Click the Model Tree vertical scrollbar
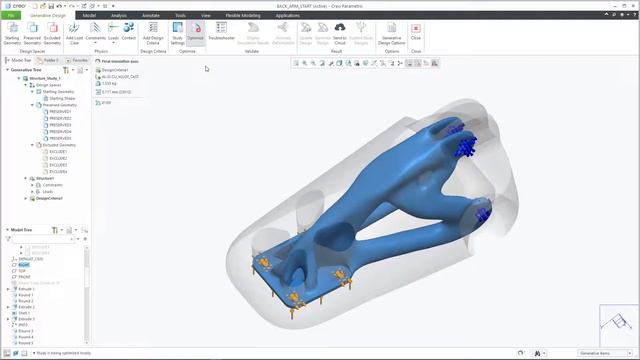This screenshot has height=360, width=640. [86, 294]
